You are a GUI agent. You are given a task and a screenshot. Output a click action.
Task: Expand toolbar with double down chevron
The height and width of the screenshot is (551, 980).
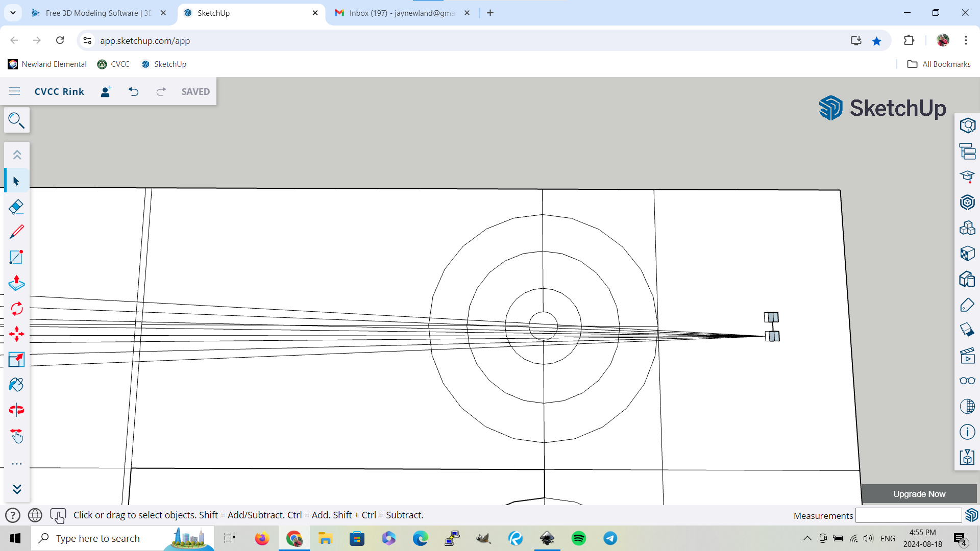pyautogui.click(x=16, y=489)
